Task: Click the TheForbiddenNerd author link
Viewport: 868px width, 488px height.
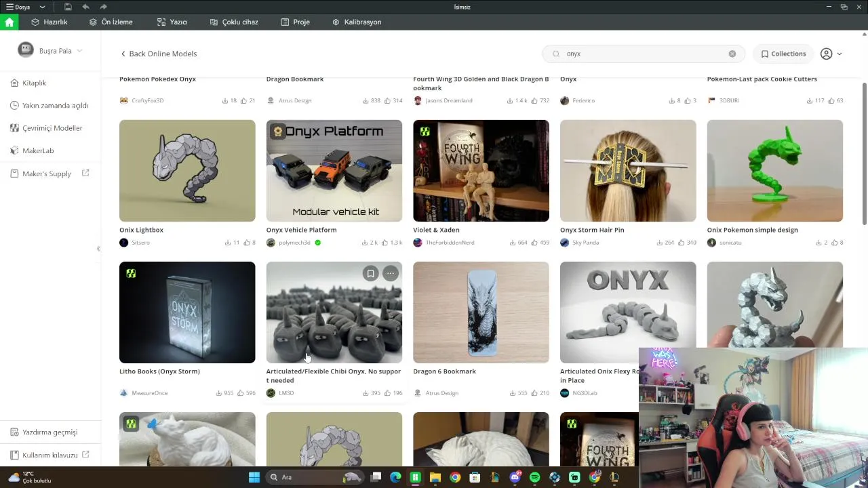Action: (x=450, y=243)
